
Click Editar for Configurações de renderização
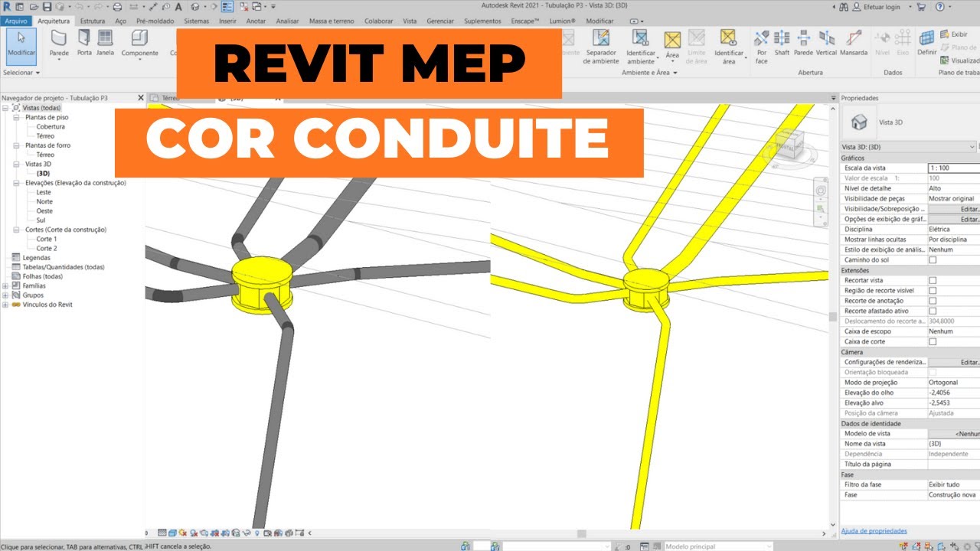point(954,362)
